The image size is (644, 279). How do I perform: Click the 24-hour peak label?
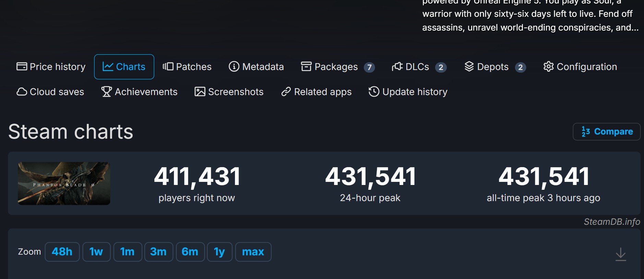tap(370, 198)
